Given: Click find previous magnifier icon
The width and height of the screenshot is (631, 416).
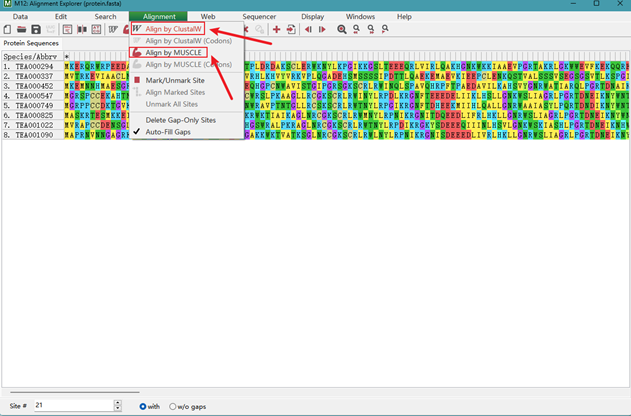Looking at the screenshot, I should [356, 29].
